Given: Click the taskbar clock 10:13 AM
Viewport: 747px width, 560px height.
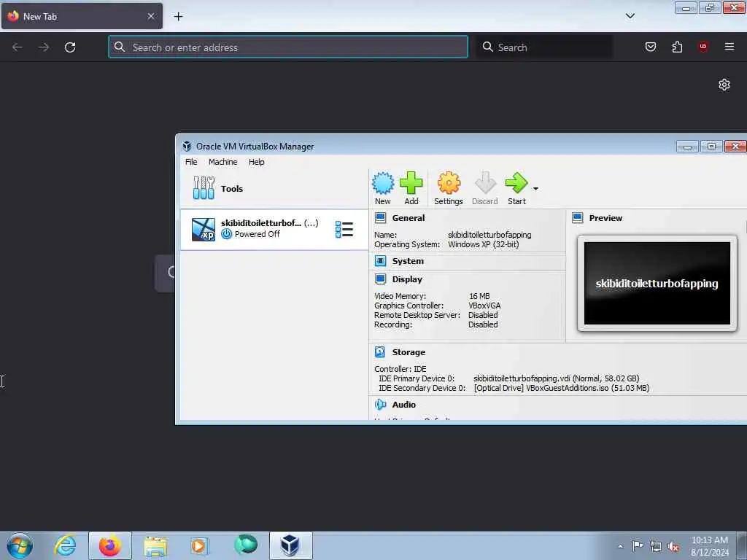Looking at the screenshot, I should [x=710, y=546].
